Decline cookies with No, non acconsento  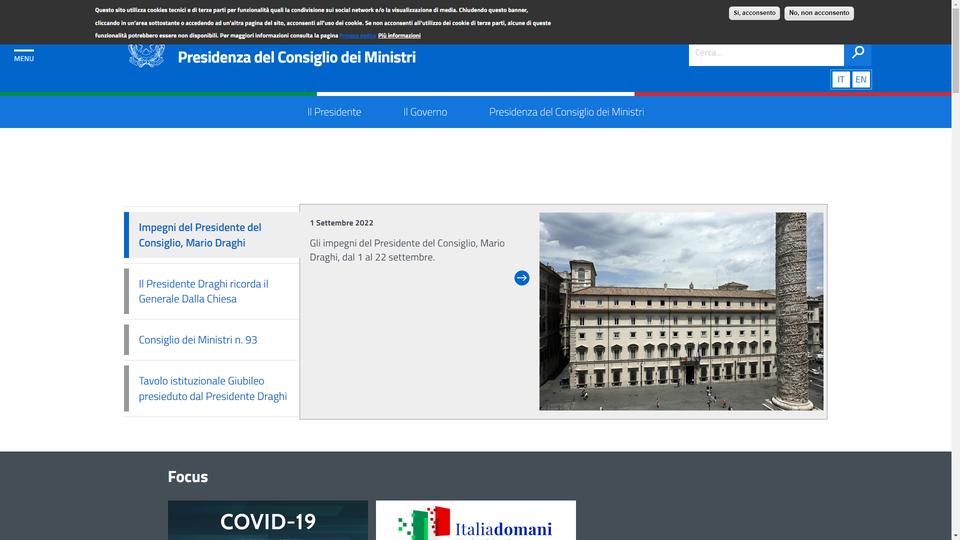coord(819,13)
